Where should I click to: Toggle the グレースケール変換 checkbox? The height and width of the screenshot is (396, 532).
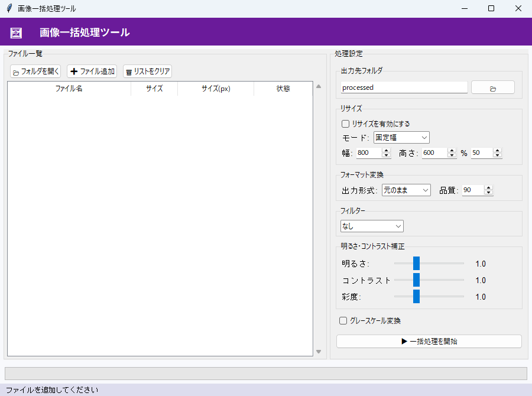(x=343, y=321)
